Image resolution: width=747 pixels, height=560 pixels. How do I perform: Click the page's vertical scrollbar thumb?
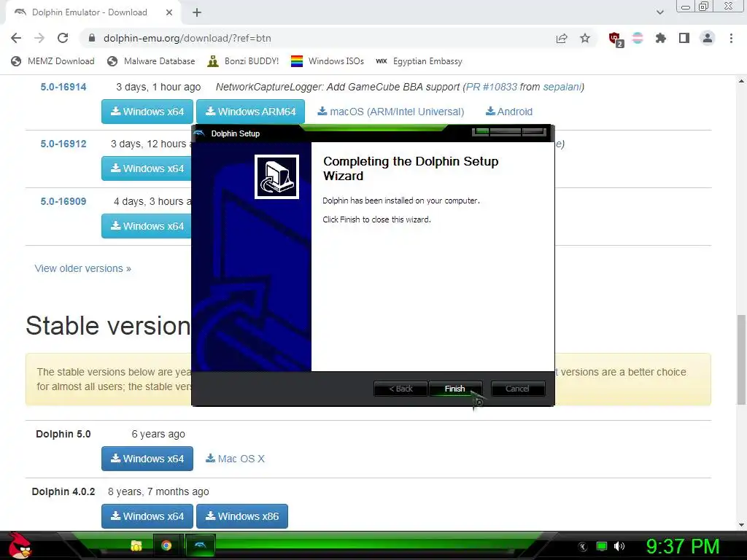tap(741, 360)
